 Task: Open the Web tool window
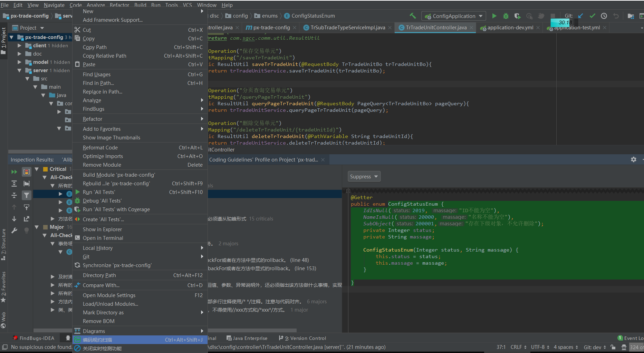point(3,320)
